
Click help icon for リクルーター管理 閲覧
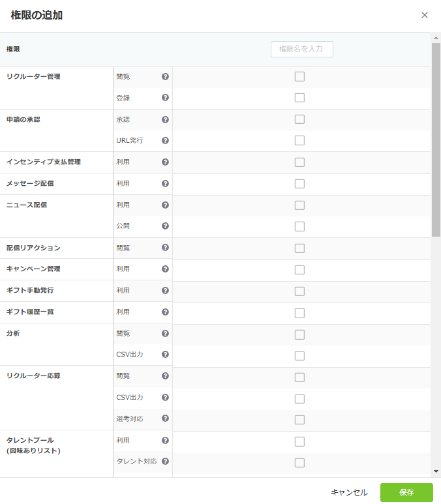click(165, 76)
